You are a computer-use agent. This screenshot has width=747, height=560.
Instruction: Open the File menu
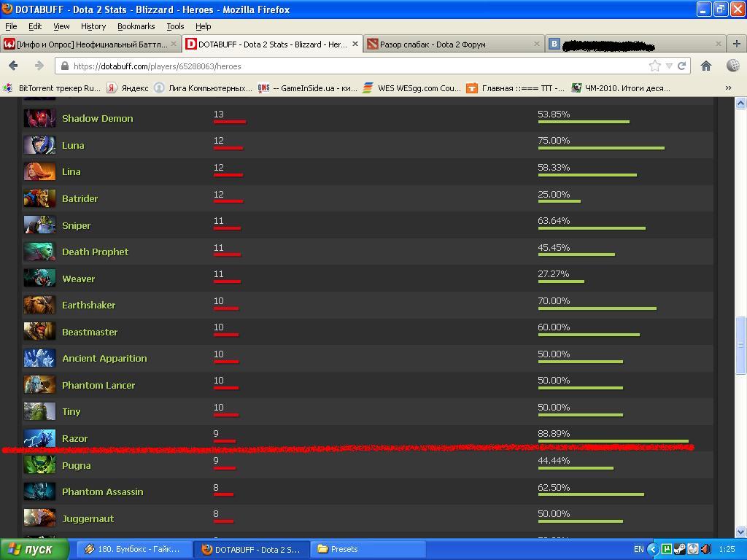click(x=11, y=26)
